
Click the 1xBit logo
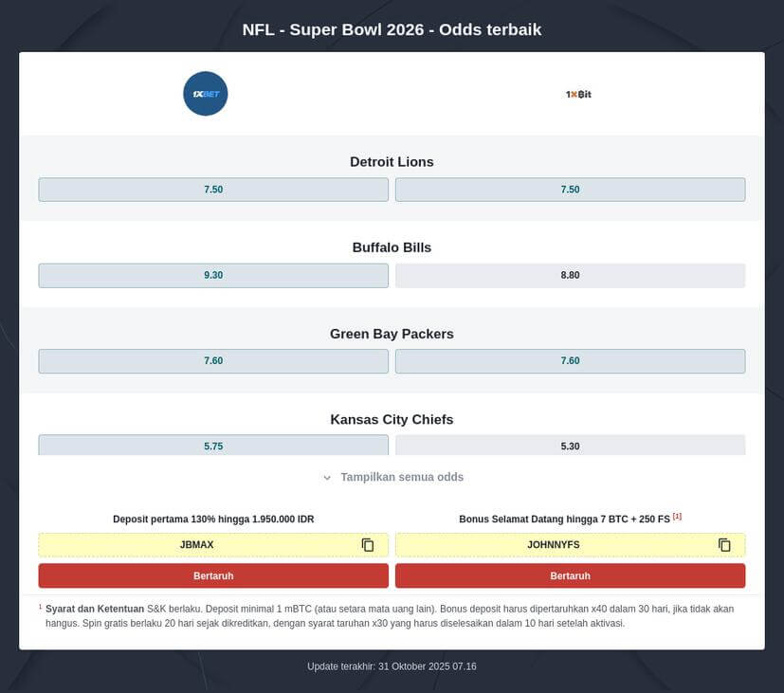pos(578,94)
